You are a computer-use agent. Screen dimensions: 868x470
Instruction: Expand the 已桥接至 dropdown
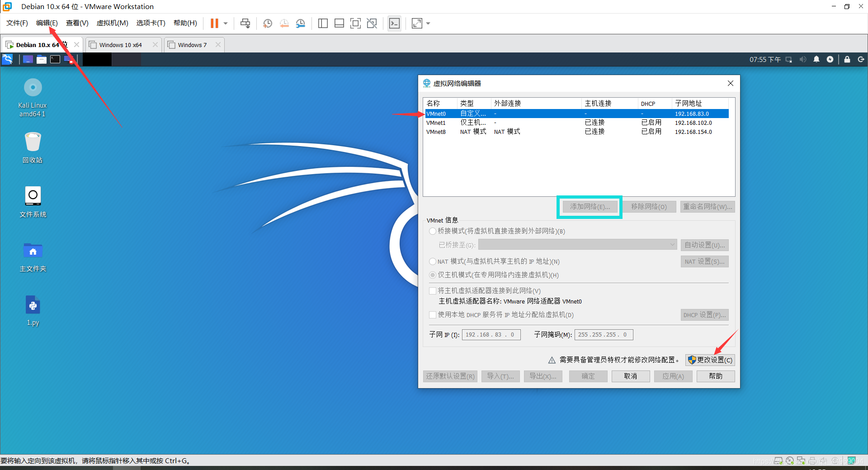coord(577,245)
